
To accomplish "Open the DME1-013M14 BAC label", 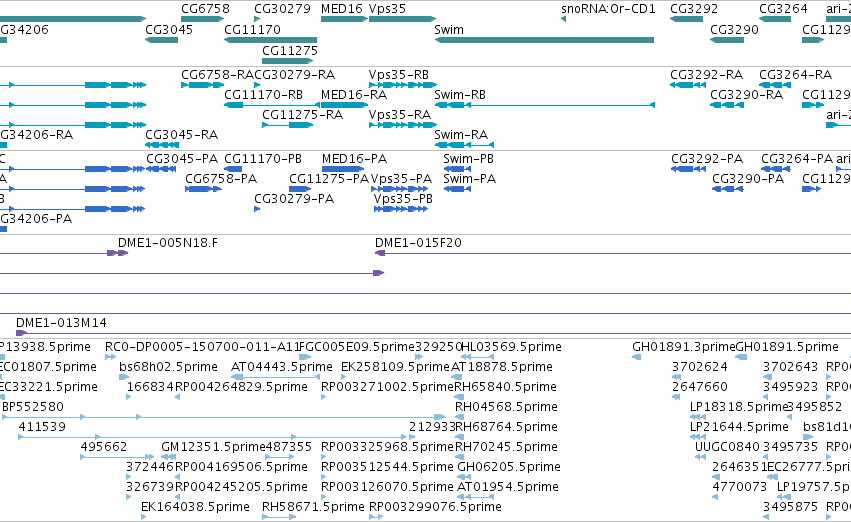I will tap(61, 323).
